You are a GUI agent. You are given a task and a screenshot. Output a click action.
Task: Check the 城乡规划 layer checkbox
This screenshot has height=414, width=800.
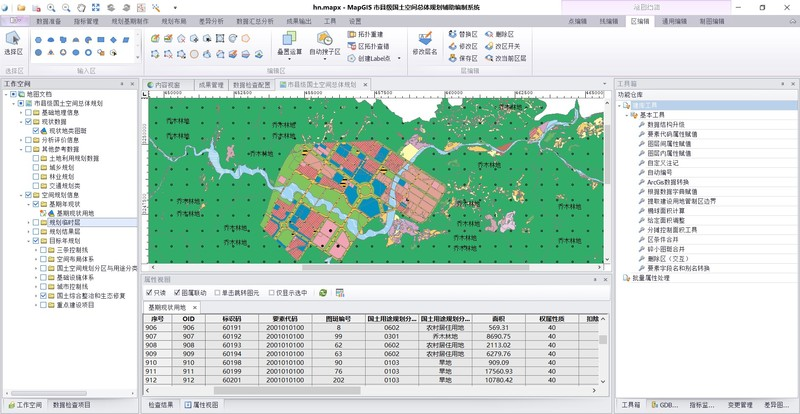coord(36,167)
